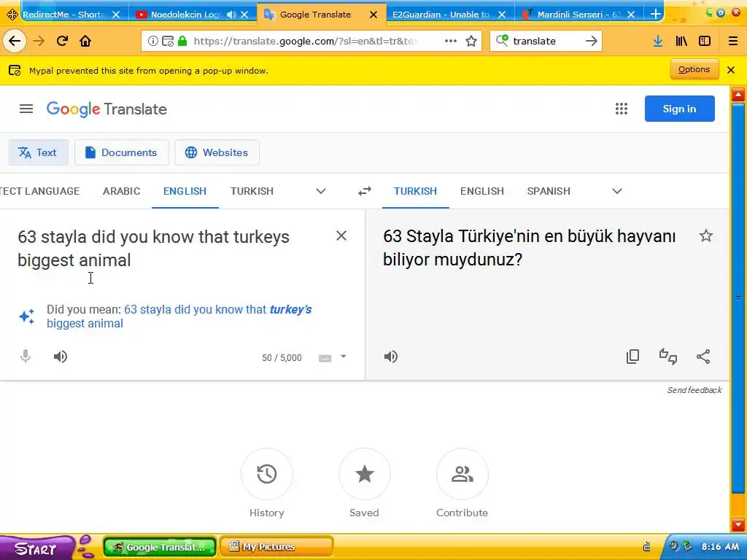
Task: Switch to Text translation mode
Action: (x=39, y=152)
